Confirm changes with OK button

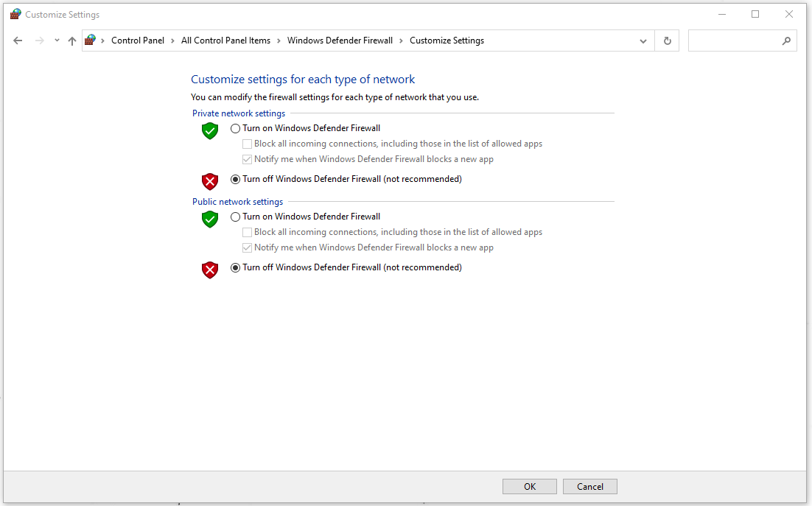coord(529,486)
